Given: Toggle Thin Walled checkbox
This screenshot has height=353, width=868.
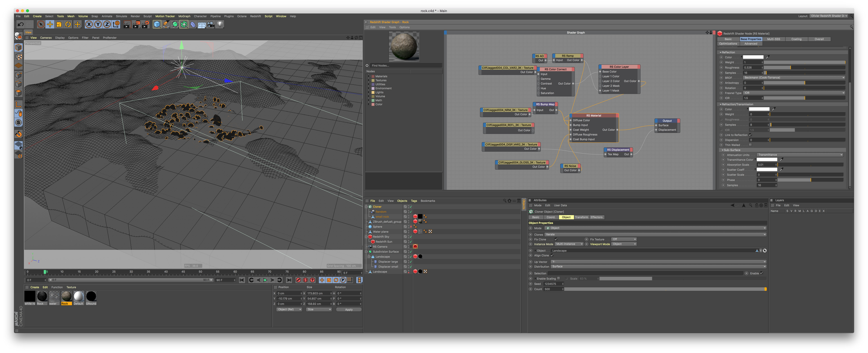Looking at the screenshot, I should pyautogui.click(x=750, y=145).
